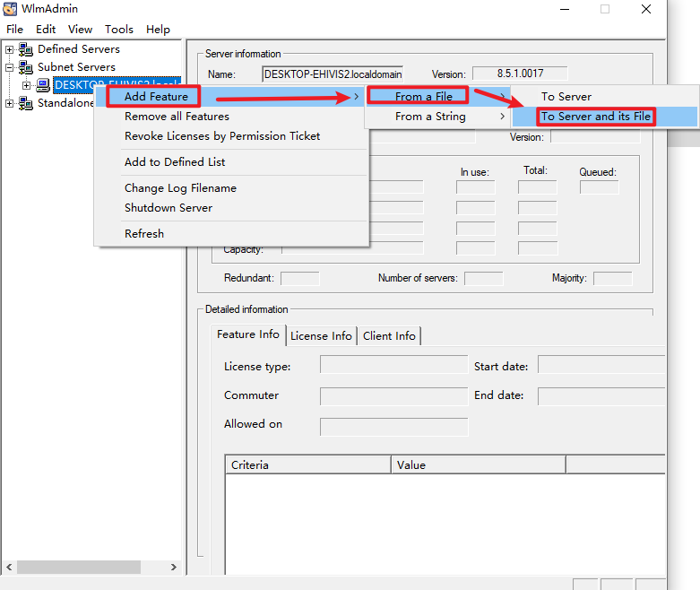700x590 pixels.
Task: Click the computer icon of the DESKTOP-EHIVIS2 server
Action: point(43,85)
